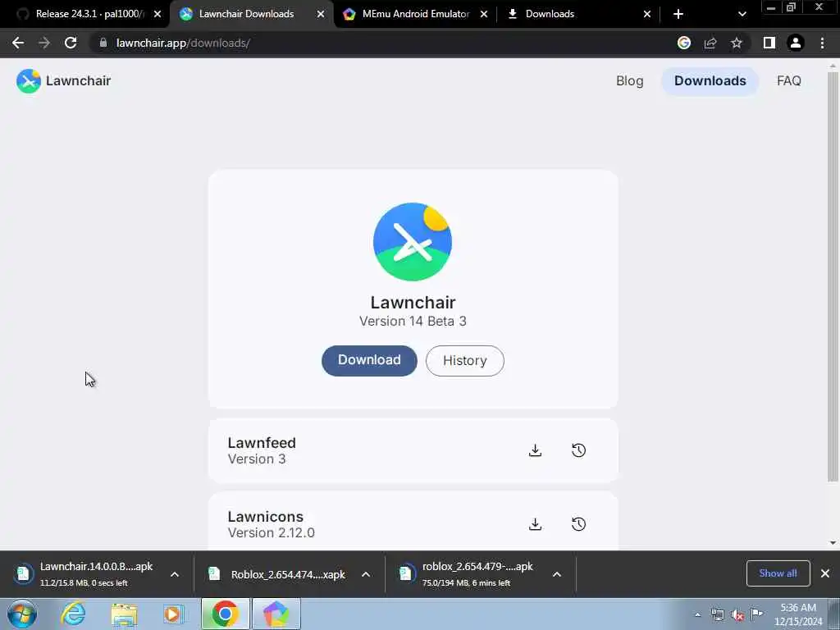
Task: Expand options for Lawnchair.14.0.0 apk download
Action: pyautogui.click(x=175, y=574)
